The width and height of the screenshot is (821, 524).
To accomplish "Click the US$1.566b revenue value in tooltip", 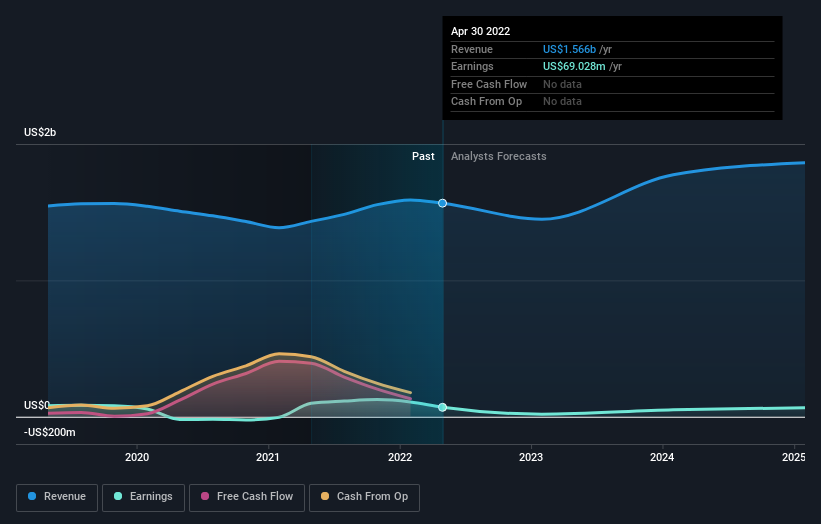I will pyautogui.click(x=569, y=49).
